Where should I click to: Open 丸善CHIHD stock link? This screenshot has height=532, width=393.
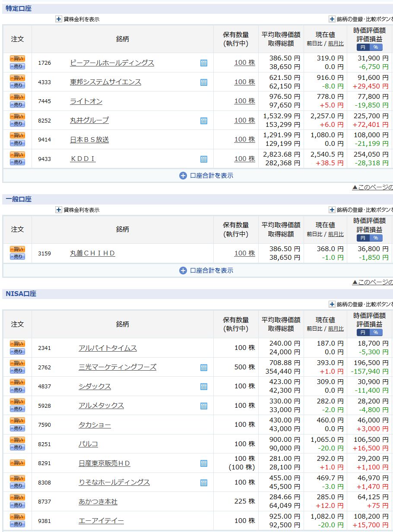point(93,253)
